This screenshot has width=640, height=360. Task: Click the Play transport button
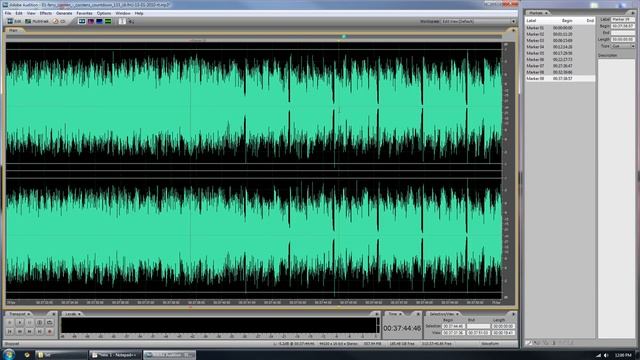coord(20,322)
